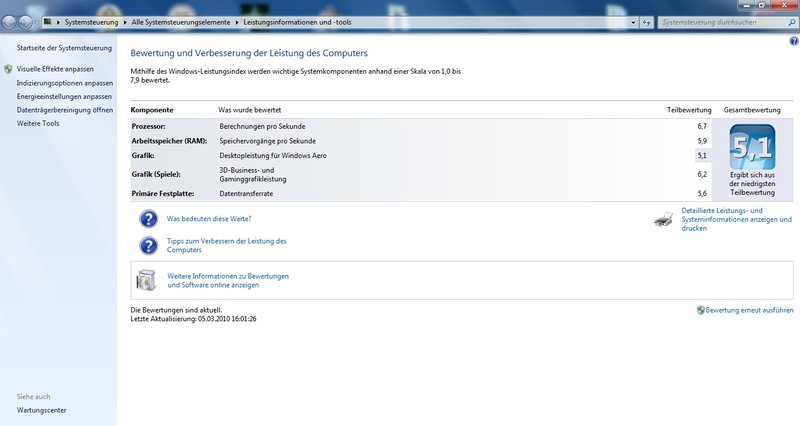Click Was bedeuten diese Werte link
Screen dimensions: 800x426
click(x=209, y=219)
